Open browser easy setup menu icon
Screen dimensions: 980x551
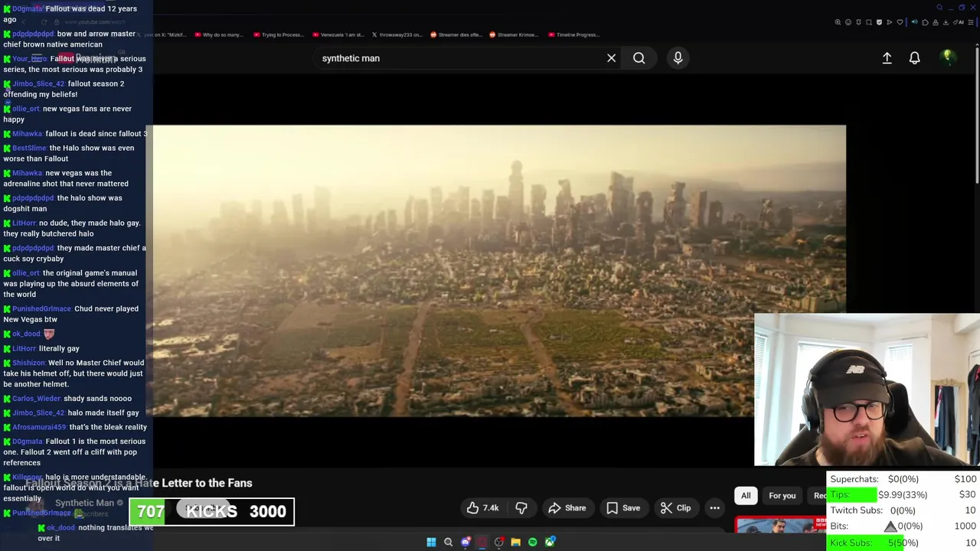tap(971, 22)
